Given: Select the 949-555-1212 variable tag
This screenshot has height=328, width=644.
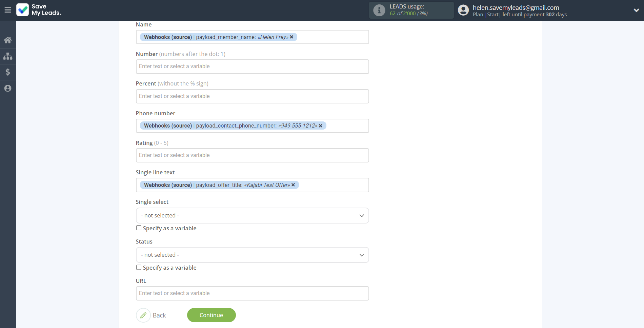Looking at the screenshot, I should pyautogui.click(x=233, y=126).
